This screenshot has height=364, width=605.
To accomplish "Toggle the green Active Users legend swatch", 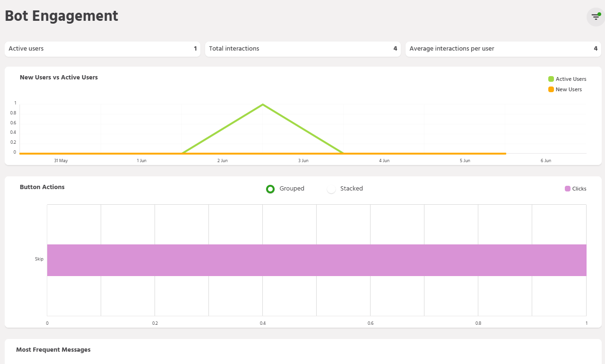I will tap(551, 79).
